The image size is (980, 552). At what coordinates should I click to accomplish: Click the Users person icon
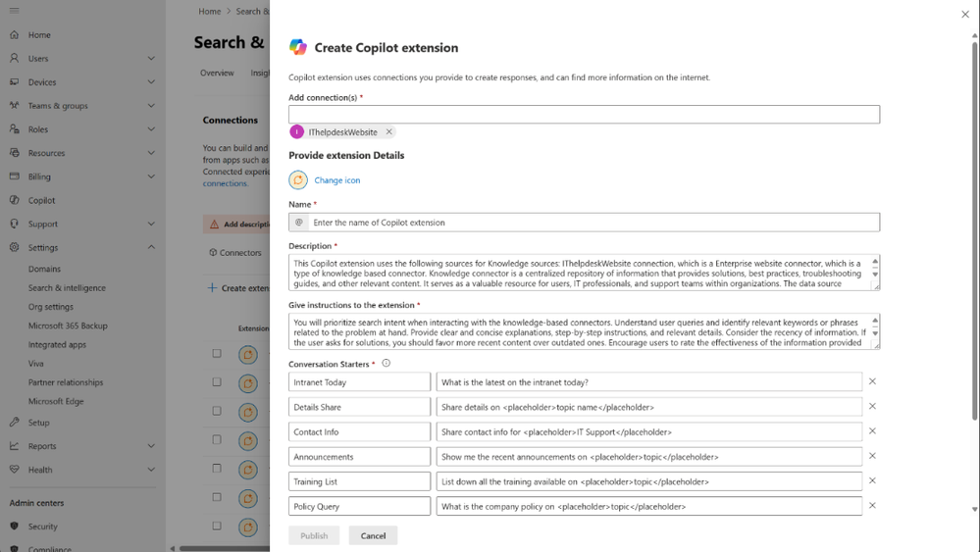[15, 58]
